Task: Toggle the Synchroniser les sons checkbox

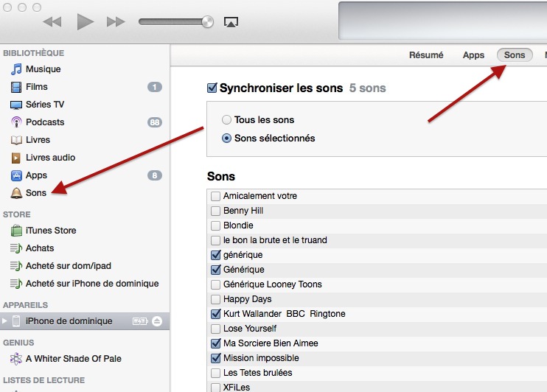Action: (x=212, y=88)
